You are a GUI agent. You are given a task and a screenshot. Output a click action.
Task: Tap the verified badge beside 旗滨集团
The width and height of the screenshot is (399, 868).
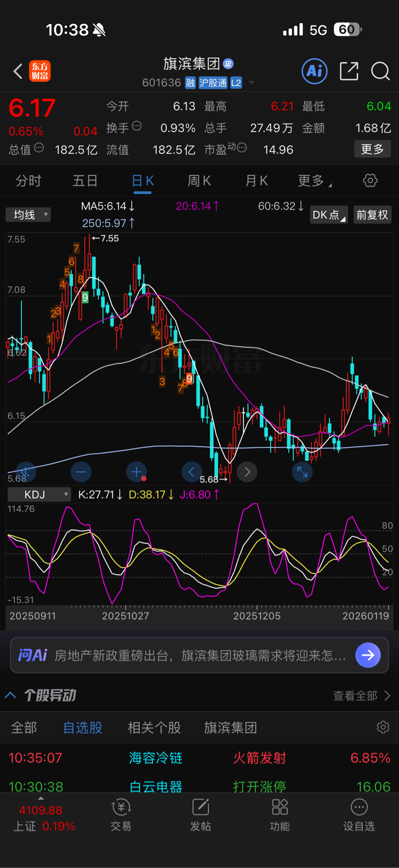point(228,63)
